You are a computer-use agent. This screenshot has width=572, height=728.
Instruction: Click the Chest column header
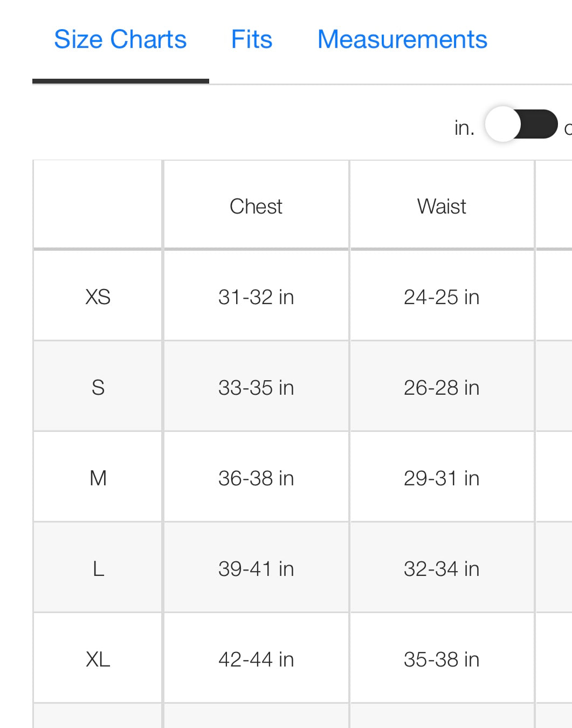(256, 207)
